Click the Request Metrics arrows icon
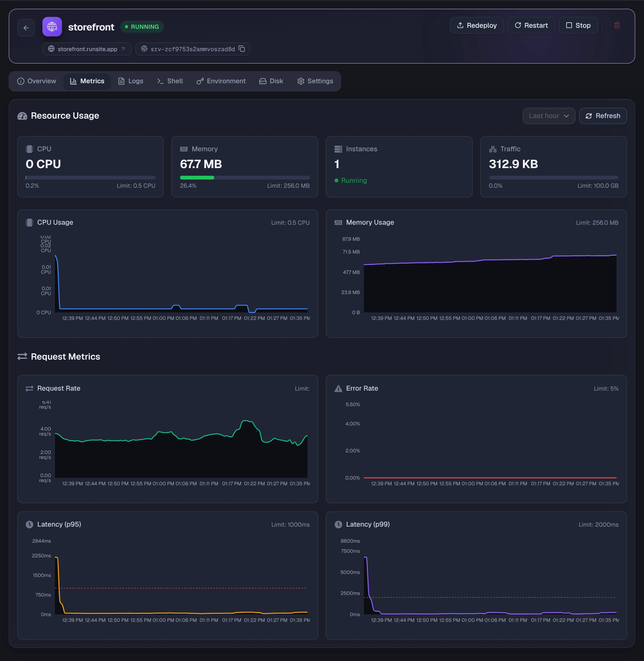This screenshot has height=661, width=644. (22, 357)
